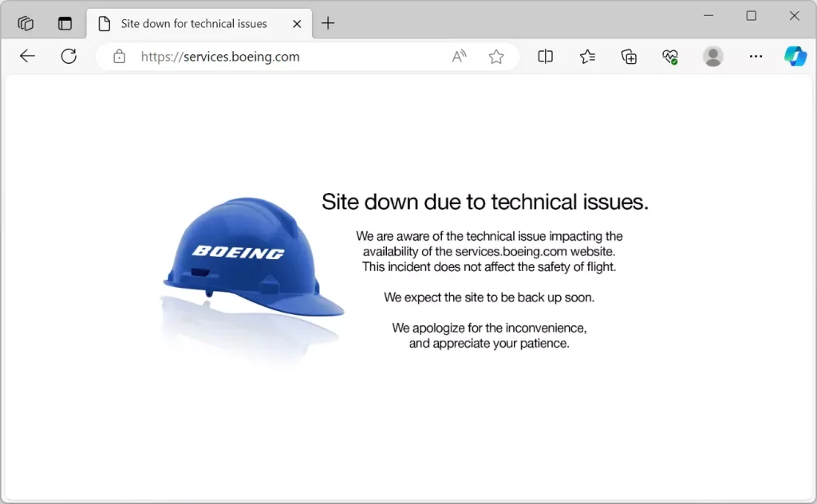This screenshot has height=504, width=817.
Task: Enter split screen view
Action: (x=545, y=56)
